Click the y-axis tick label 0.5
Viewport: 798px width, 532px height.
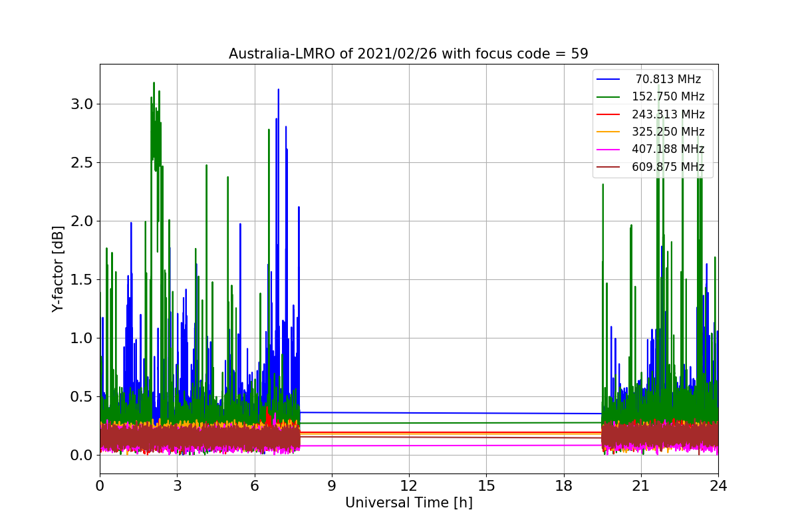coord(83,397)
